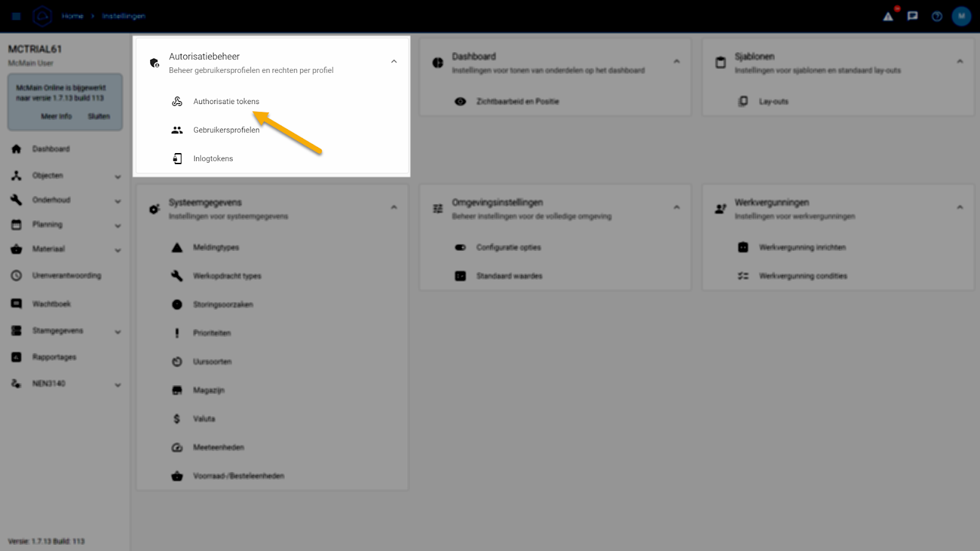Open the chat messages icon
The height and width of the screenshot is (551, 980).
click(913, 17)
